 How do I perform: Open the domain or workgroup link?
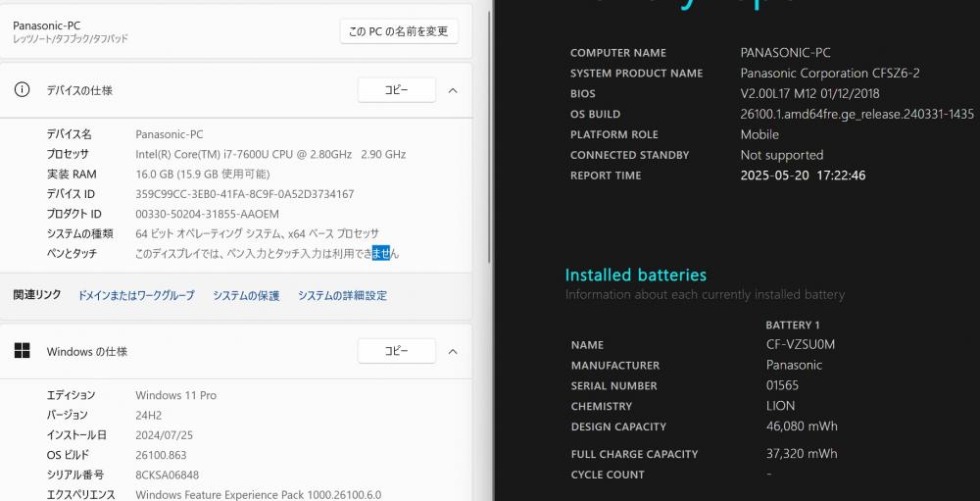coord(136,295)
